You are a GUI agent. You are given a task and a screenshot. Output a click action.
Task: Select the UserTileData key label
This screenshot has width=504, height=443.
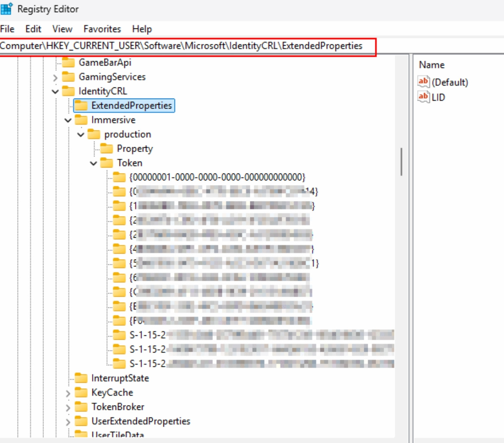click(x=118, y=434)
